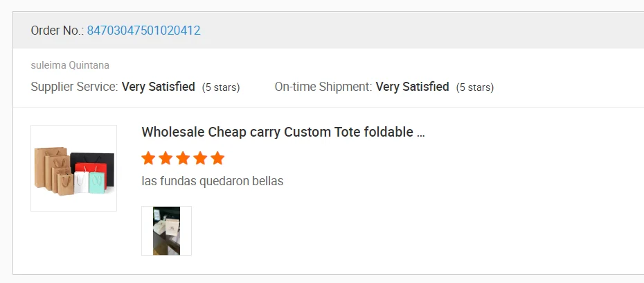This screenshot has height=283, width=644.
Task: Select the fifth orange rating star
Action: [217, 158]
